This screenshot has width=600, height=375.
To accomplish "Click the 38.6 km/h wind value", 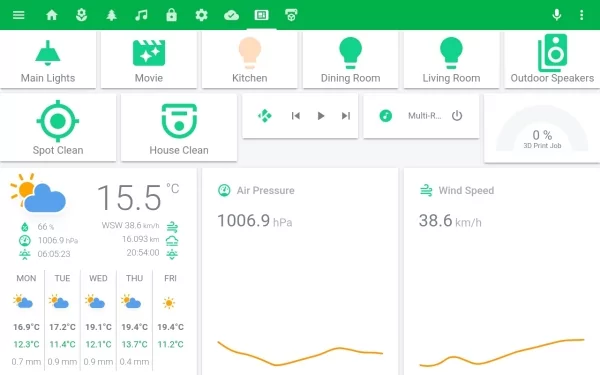I will coord(450,221).
